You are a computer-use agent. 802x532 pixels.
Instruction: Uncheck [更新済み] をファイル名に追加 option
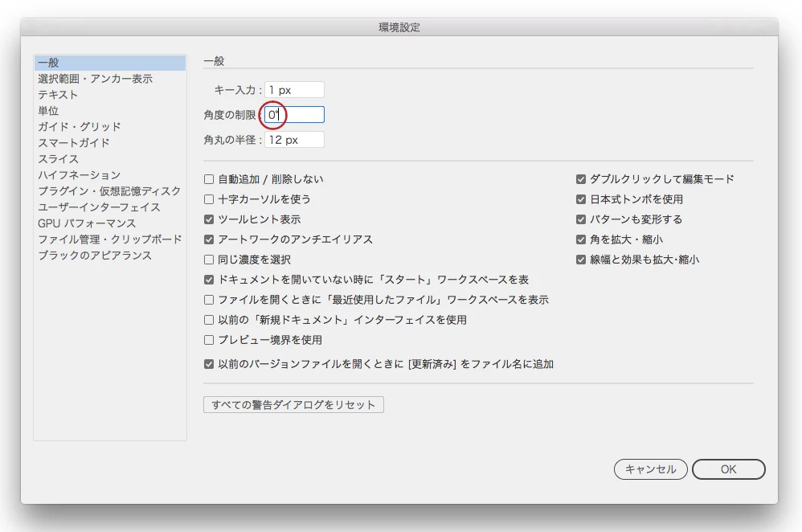(209, 364)
